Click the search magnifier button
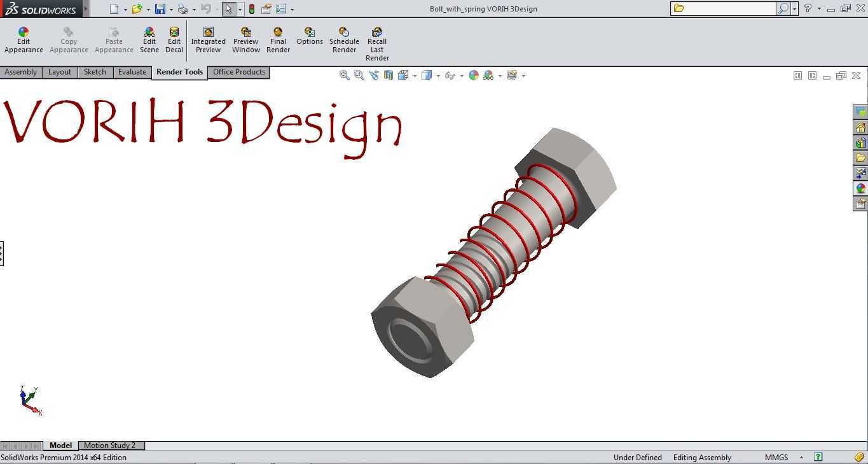The image size is (868, 464). pos(783,8)
